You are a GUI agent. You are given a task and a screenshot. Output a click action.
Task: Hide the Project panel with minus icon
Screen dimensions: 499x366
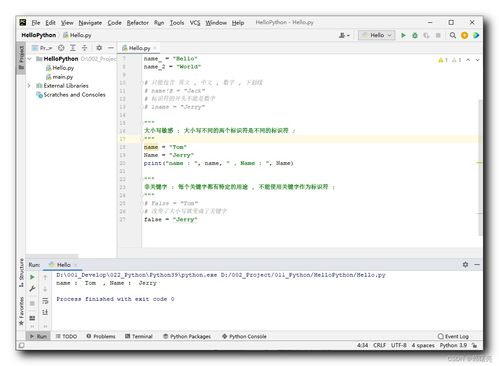click(111, 48)
